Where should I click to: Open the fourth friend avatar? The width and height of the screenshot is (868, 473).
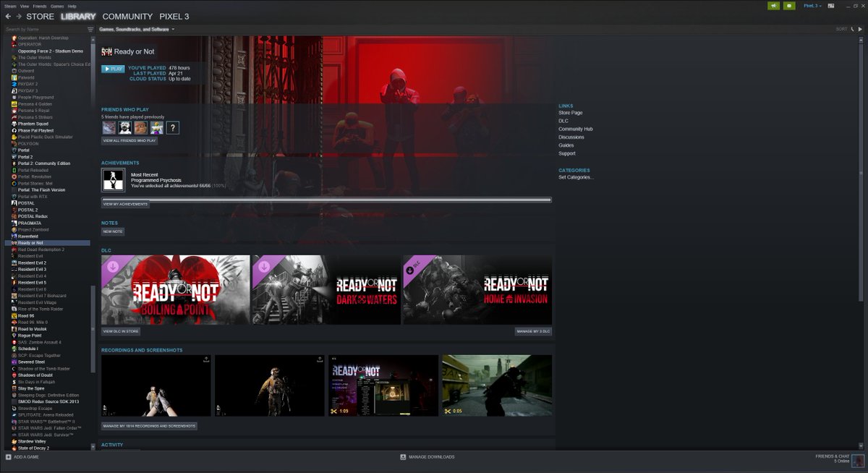pos(157,128)
